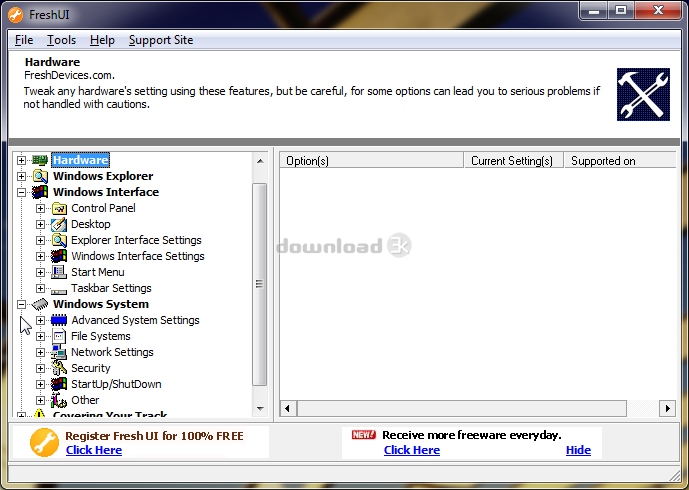This screenshot has width=689, height=490.
Task: Click the Other category icon
Action: [x=59, y=400]
